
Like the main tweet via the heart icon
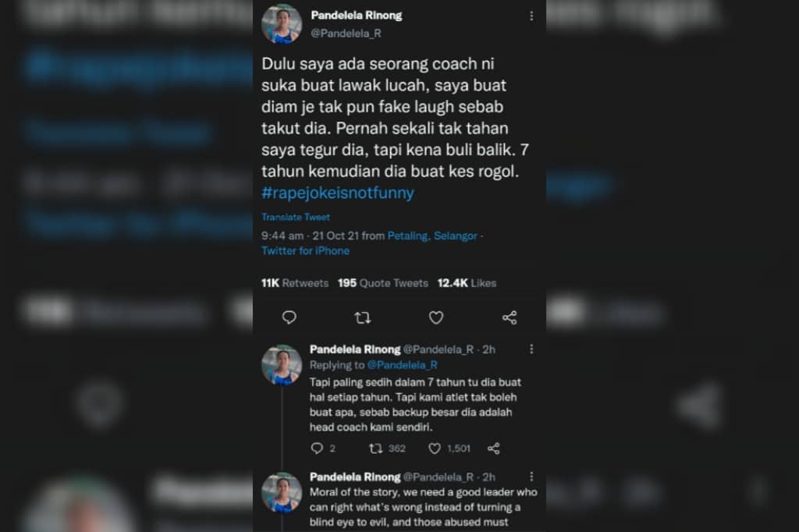click(x=435, y=317)
